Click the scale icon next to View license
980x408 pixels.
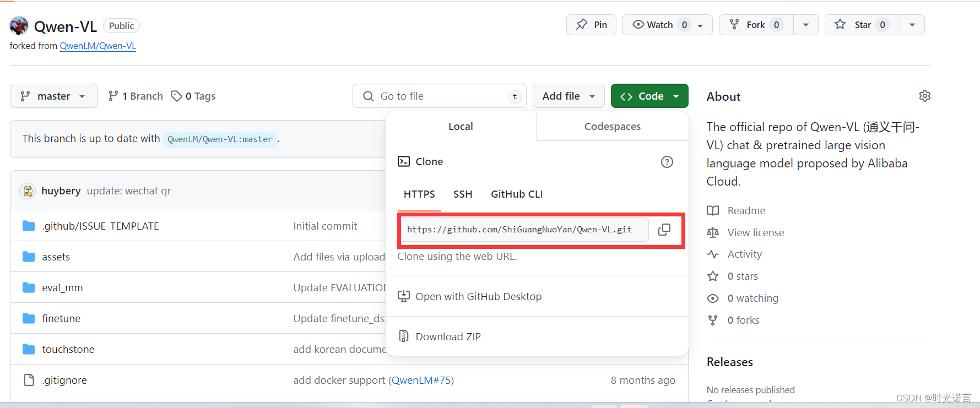click(x=713, y=232)
